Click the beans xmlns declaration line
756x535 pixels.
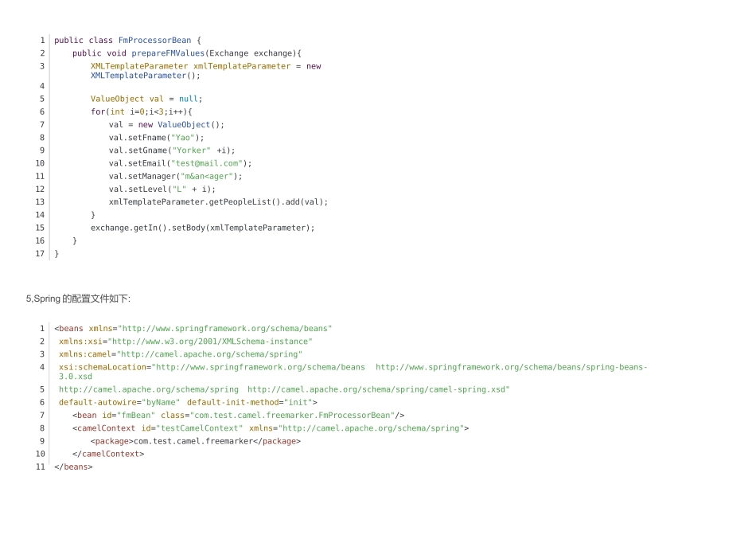point(193,329)
